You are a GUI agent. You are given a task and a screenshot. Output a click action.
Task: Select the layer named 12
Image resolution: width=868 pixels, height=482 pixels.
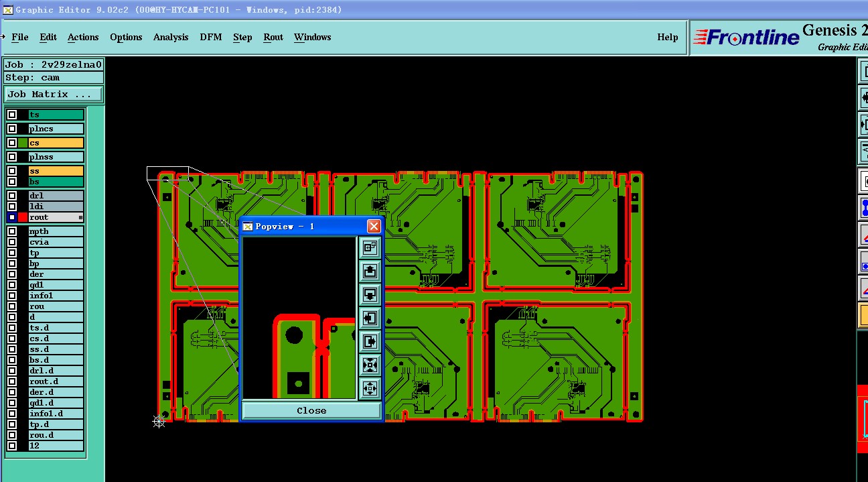(56, 446)
